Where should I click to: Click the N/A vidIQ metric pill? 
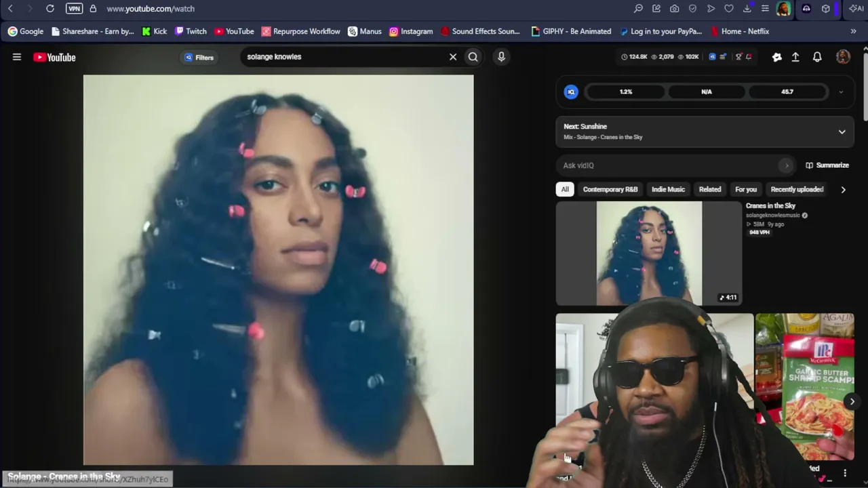click(707, 91)
